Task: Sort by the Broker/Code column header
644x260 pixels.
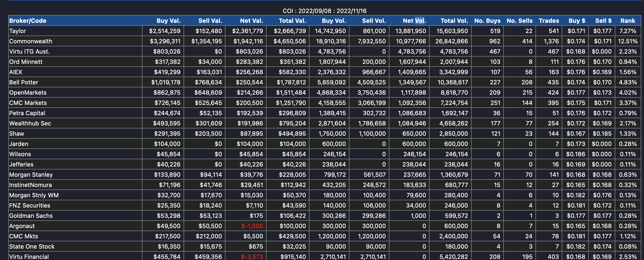Action: pos(28,21)
